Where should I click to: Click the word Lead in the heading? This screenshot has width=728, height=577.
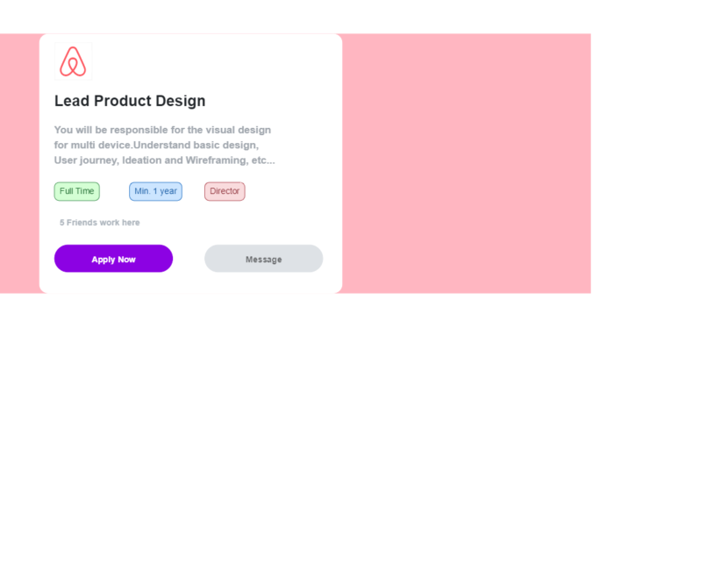pos(72,101)
